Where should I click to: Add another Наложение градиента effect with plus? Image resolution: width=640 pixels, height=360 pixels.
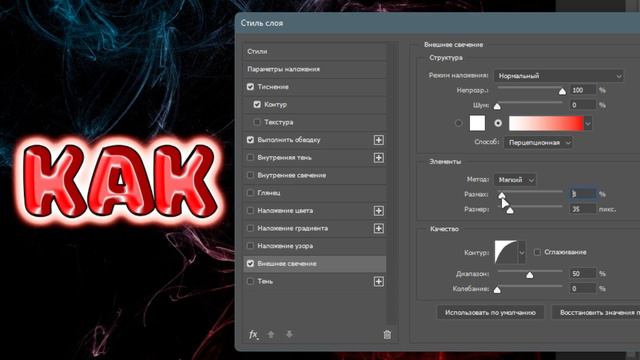[379, 228]
